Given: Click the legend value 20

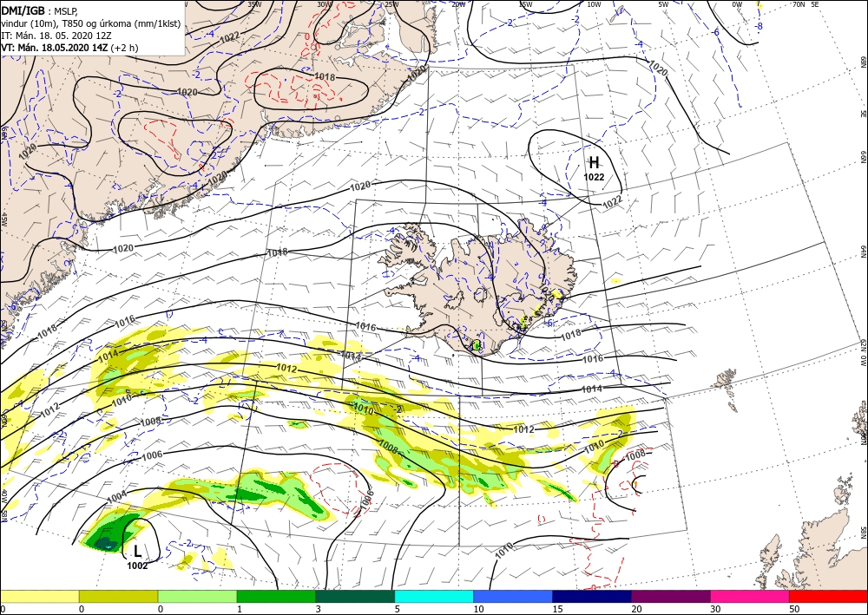Looking at the screenshot, I should click(636, 610).
